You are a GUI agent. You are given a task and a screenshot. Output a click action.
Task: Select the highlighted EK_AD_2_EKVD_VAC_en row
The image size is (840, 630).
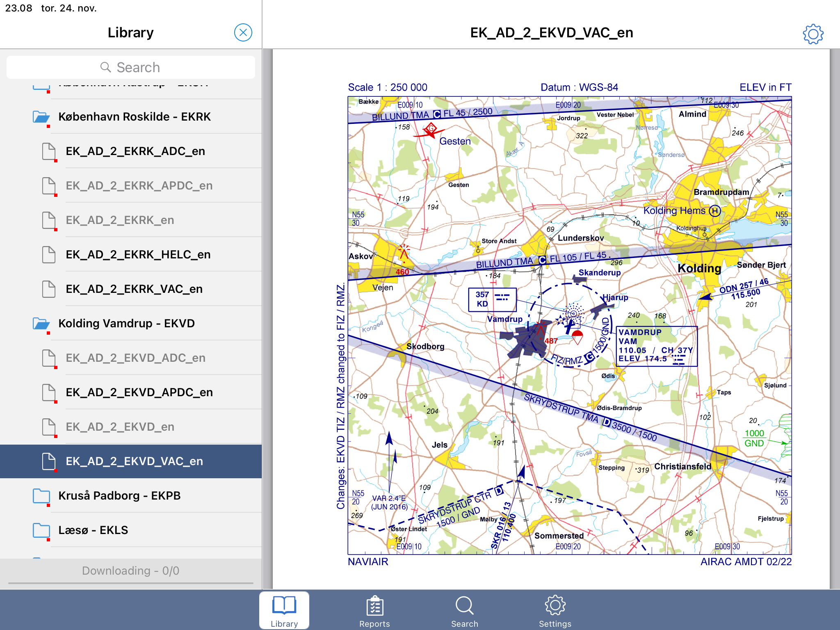(131, 461)
